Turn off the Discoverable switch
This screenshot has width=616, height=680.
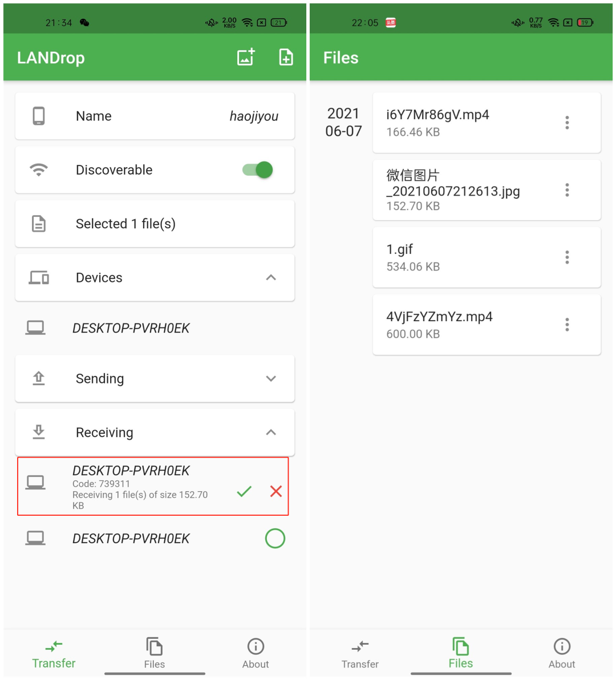coord(257,169)
